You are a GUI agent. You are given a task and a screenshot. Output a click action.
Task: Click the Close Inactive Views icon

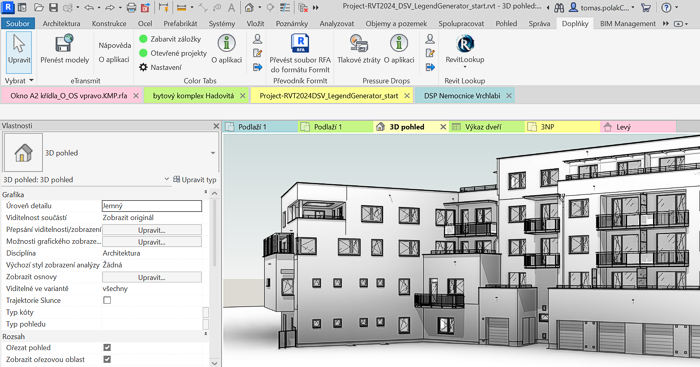point(303,7)
